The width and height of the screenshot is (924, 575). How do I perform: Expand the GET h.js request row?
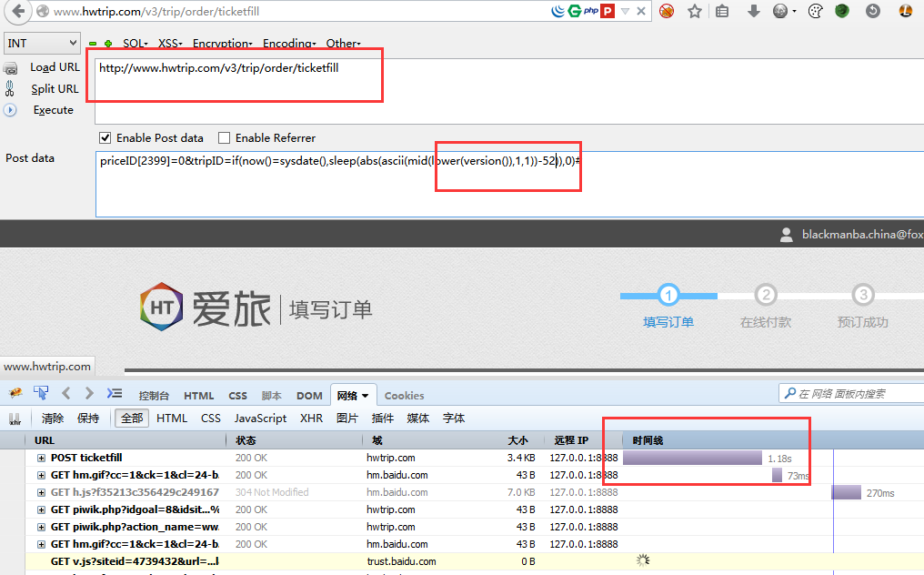point(41,492)
